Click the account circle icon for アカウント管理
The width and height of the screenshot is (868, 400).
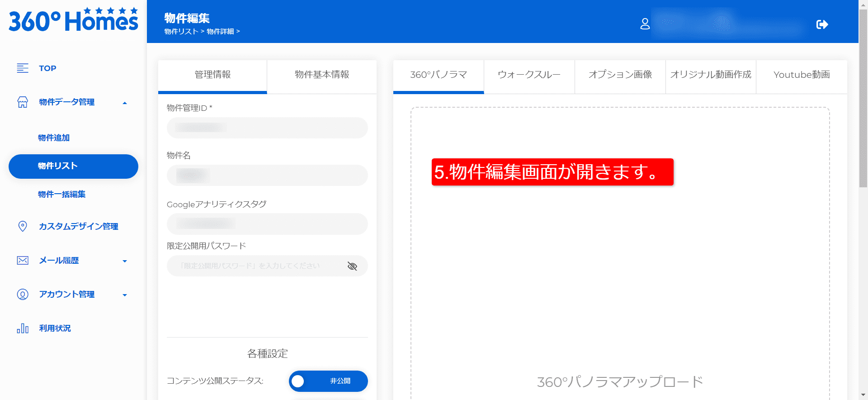23,295
